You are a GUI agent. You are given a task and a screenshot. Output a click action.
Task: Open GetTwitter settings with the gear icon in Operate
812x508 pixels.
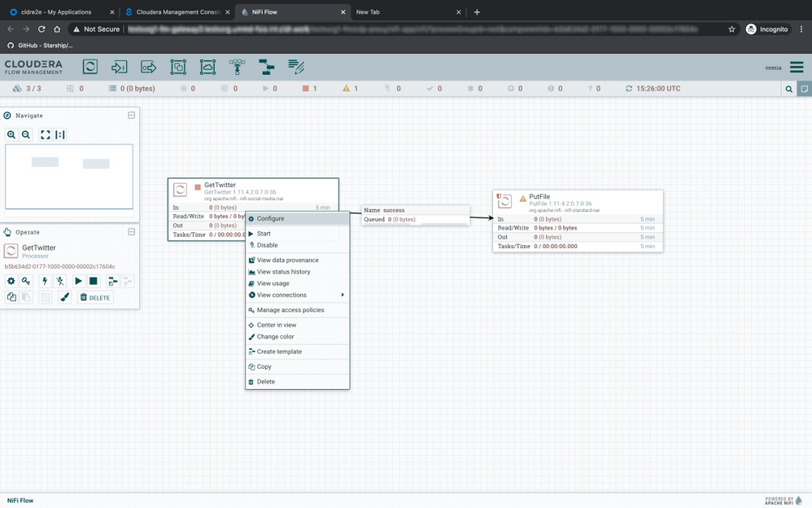coord(11,281)
